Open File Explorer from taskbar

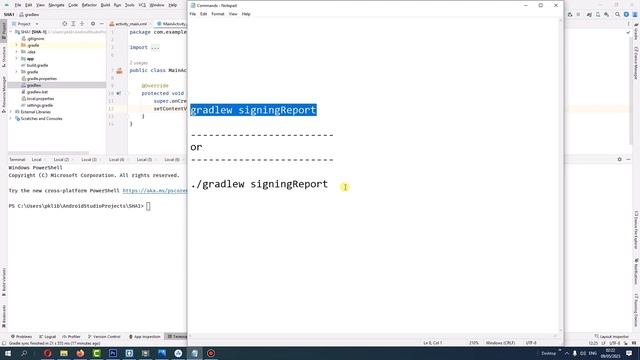(x=64, y=353)
